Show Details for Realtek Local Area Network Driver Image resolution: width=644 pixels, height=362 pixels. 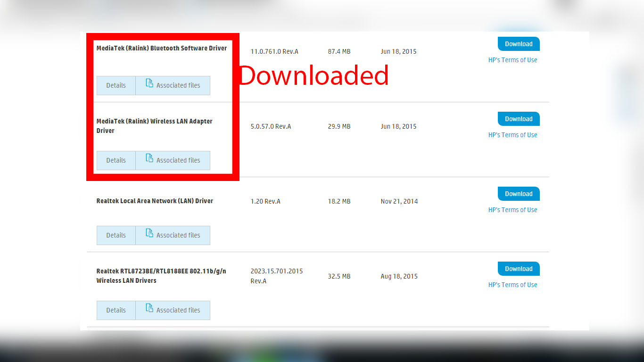tap(116, 235)
